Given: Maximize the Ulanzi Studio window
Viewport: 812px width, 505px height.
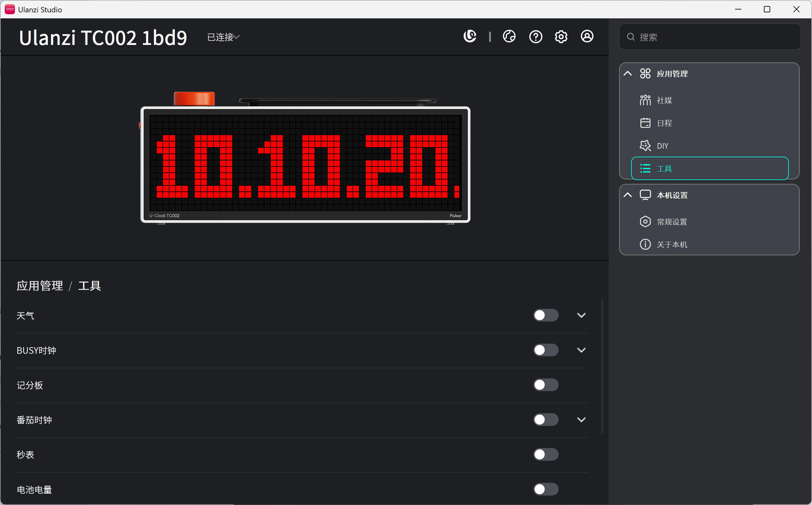Looking at the screenshot, I should [x=767, y=9].
